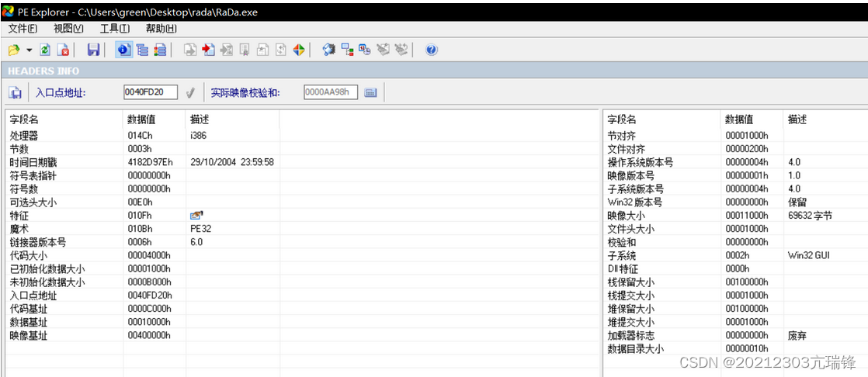The image size is (868, 377).
Task: Click the PE Explorer title bar app icon
Action: [x=8, y=12]
